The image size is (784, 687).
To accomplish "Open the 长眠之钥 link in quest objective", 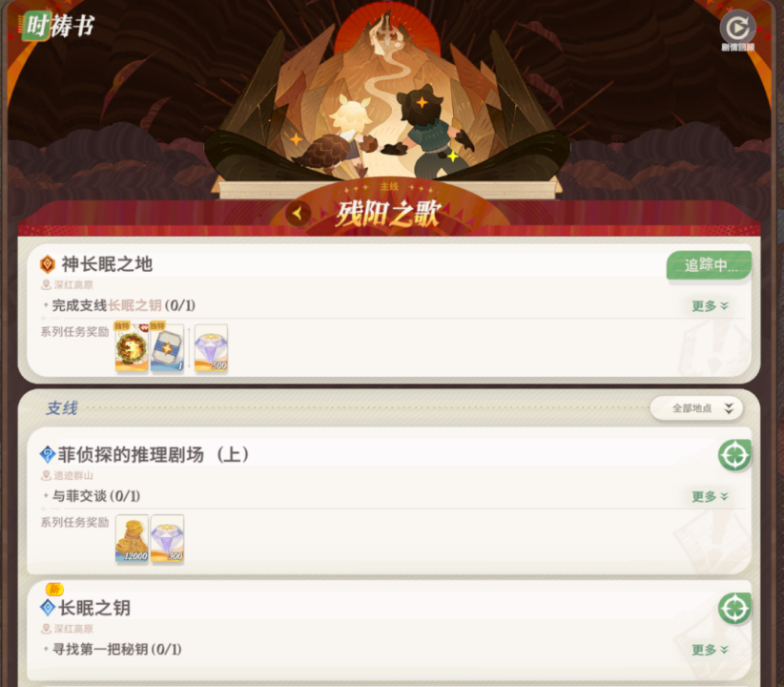I will click(x=134, y=305).
